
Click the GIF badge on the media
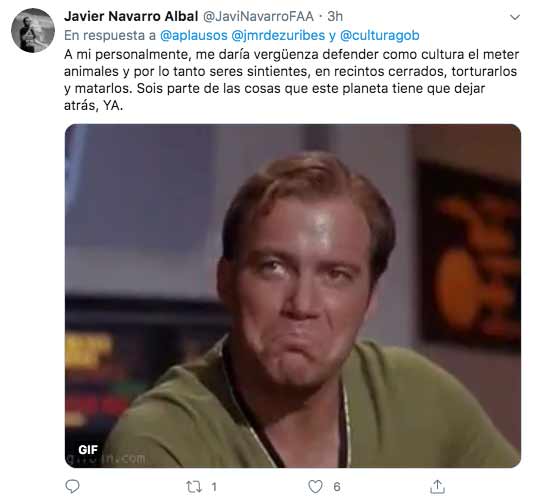pos(88,450)
